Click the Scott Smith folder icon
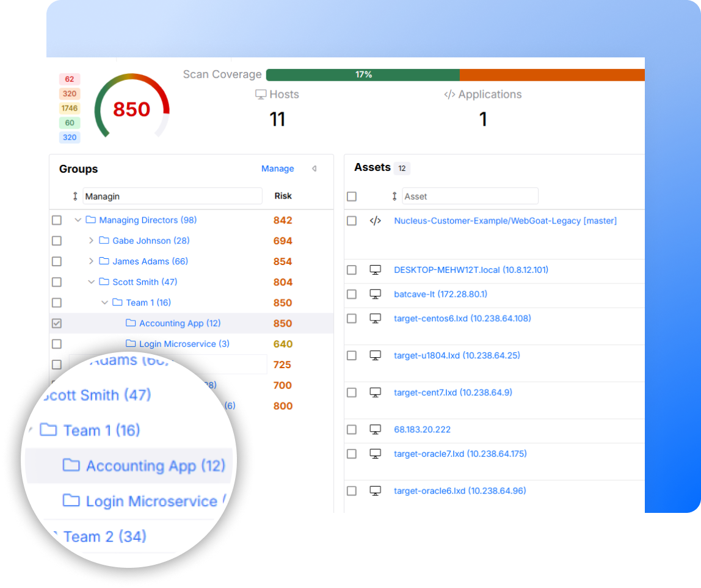This screenshot has width=701, height=588. coord(104,281)
